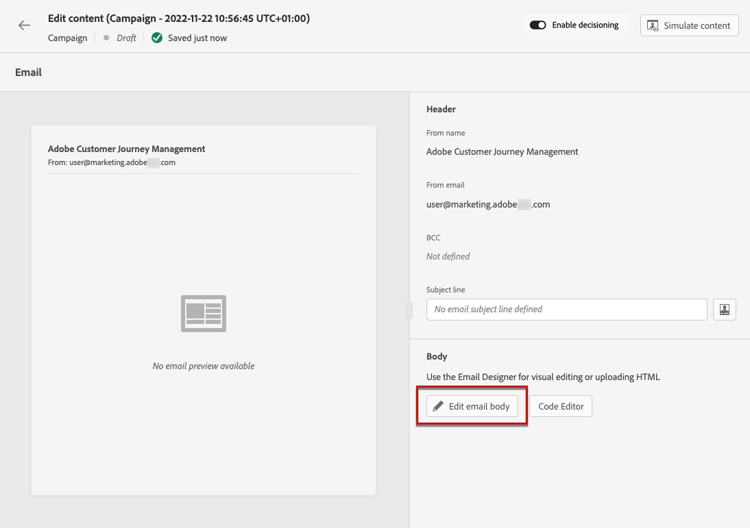
Task: Click the 'Subject line' field label
Action: click(x=445, y=290)
